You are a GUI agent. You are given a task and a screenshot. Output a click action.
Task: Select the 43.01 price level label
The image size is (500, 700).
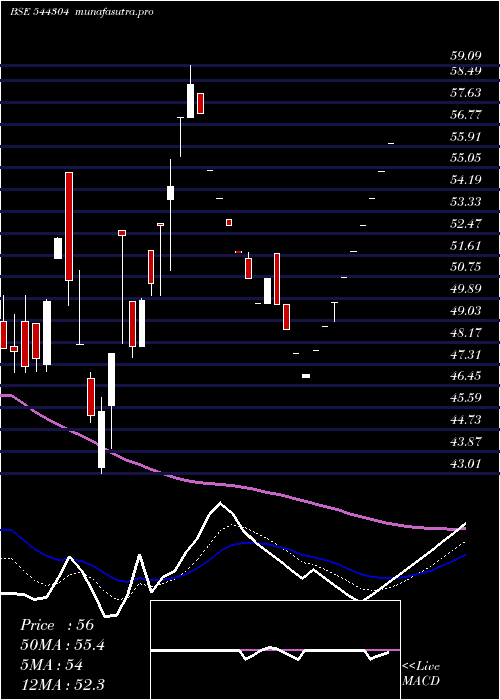click(466, 463)
